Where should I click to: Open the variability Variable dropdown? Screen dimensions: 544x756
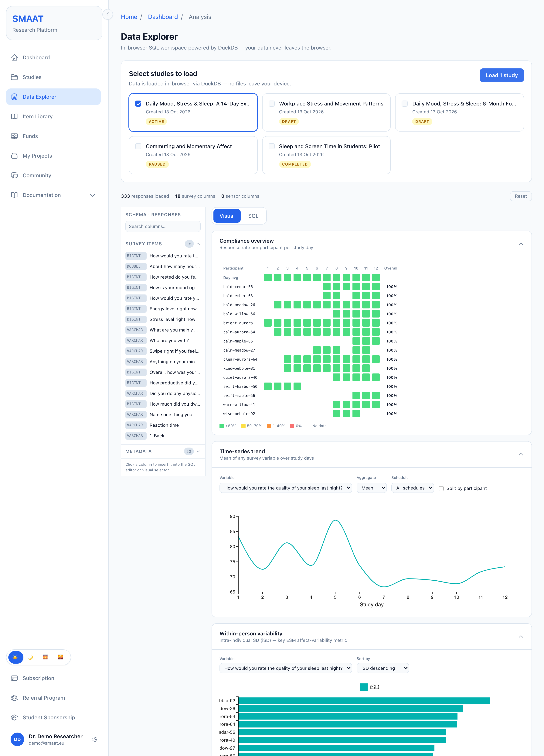tap(285, 668)
